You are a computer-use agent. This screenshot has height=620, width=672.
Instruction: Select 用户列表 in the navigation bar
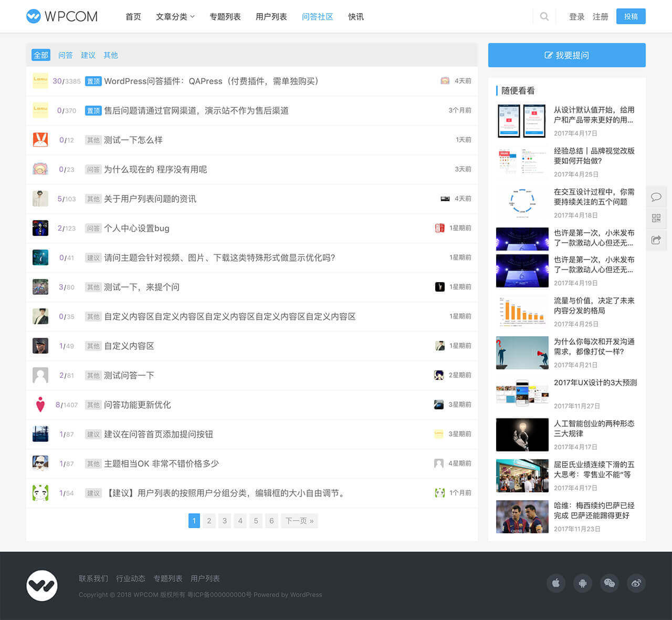(x=271, y=16)
